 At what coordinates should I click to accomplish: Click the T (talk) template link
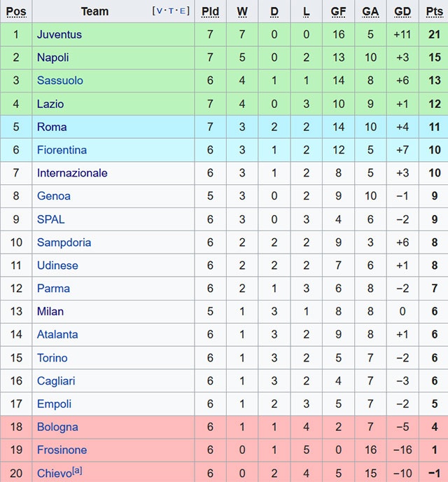(x=171, y=11)
